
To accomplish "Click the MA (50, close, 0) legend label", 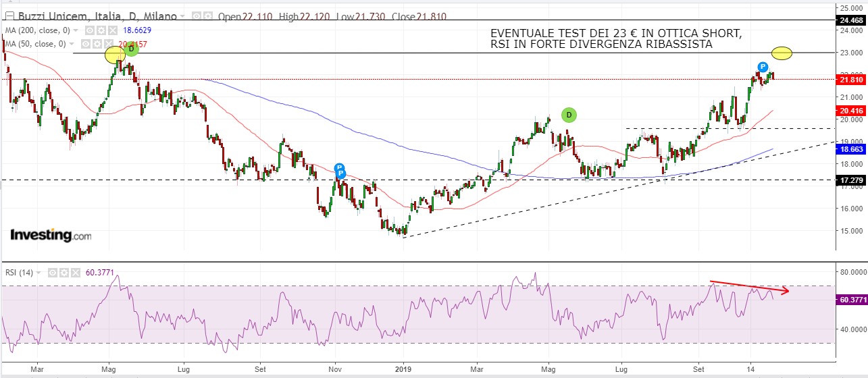I will tap(36, 44).
